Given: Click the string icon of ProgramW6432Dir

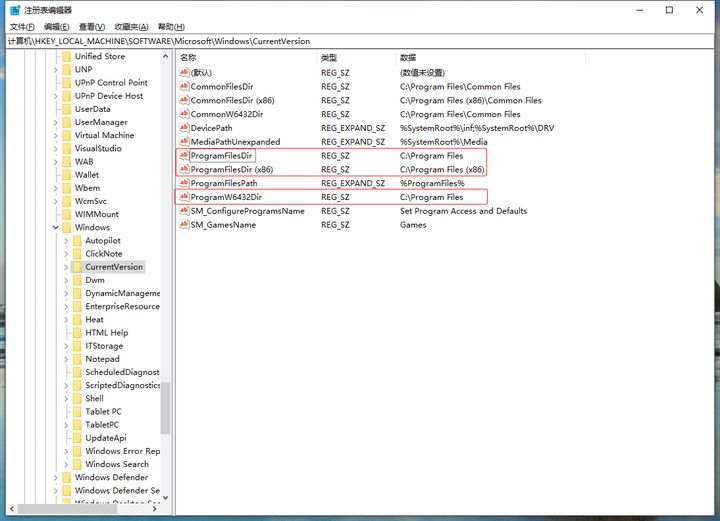Looking at the screenshot, I should tap(184, 196).
